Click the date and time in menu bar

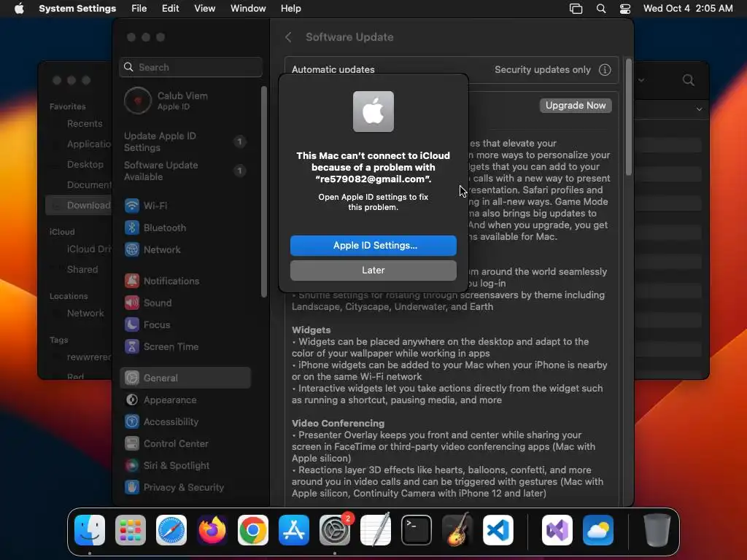688,9
